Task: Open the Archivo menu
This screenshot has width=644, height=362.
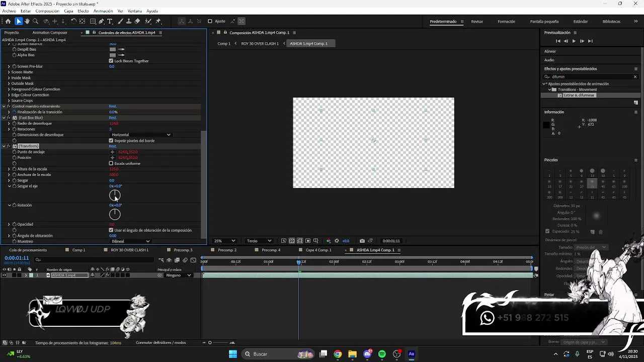Action: pyautogui.click(x=9, y=11)
